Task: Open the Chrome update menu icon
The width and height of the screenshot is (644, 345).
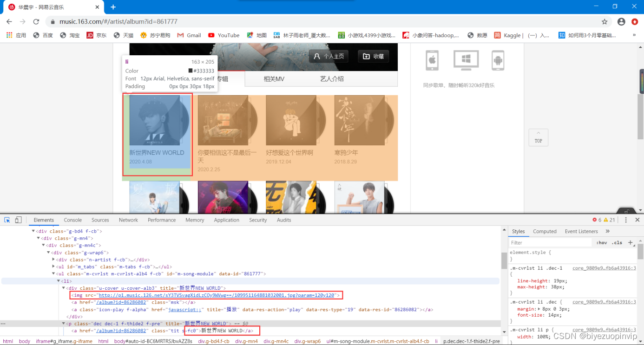Action: tap(635, 22)
